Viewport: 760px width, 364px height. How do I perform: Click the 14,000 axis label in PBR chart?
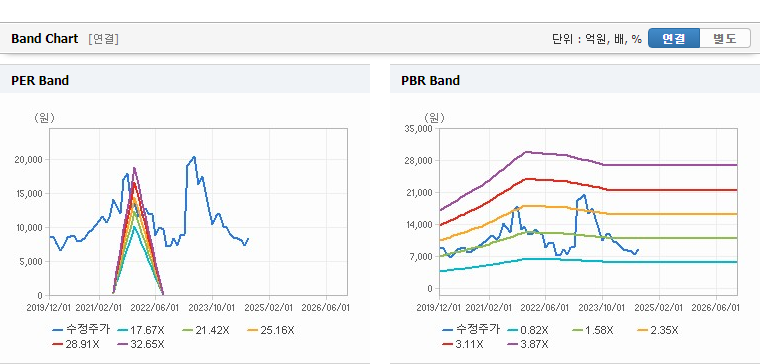click(418, 224)
